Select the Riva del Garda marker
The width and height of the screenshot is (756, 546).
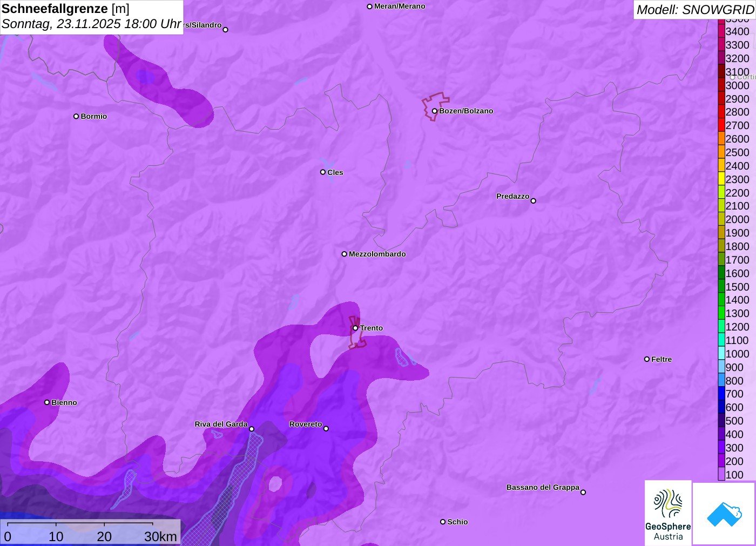coord(251,429)
